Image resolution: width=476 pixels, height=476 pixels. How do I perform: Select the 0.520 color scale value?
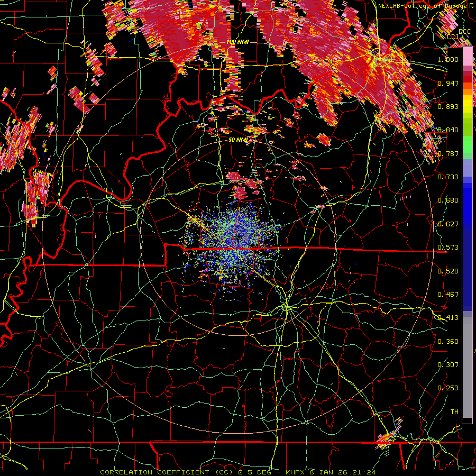[448, 271]
